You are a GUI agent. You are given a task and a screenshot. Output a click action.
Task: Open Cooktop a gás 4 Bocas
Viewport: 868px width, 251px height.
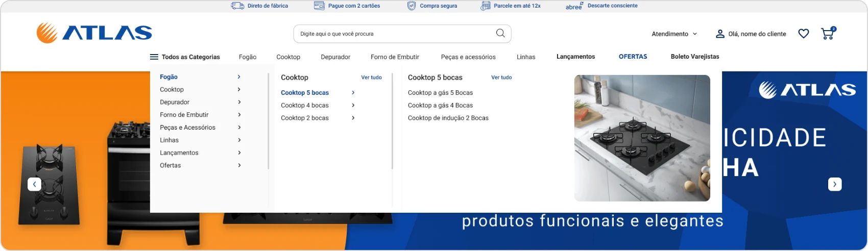point(440,105)
